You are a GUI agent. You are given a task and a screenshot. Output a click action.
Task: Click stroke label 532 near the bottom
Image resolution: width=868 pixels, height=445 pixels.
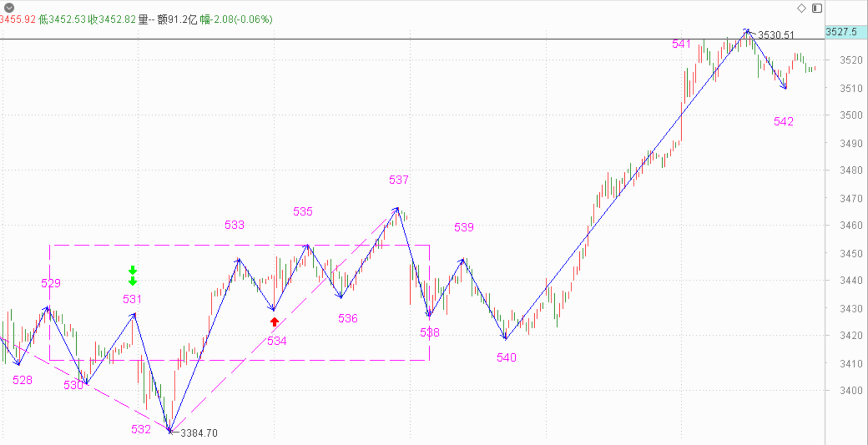click(141, 429)
